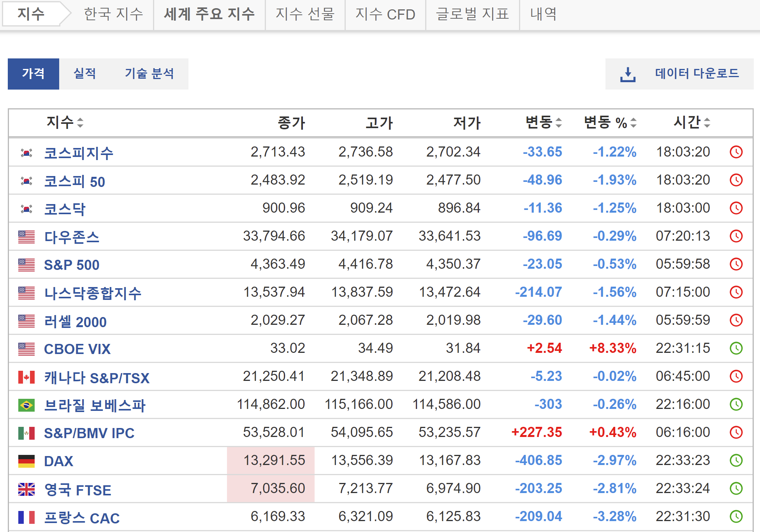The image size is (760, 532).
Task: Click highlighted DAX closing price cell 13,291.55
Action: 274,460
